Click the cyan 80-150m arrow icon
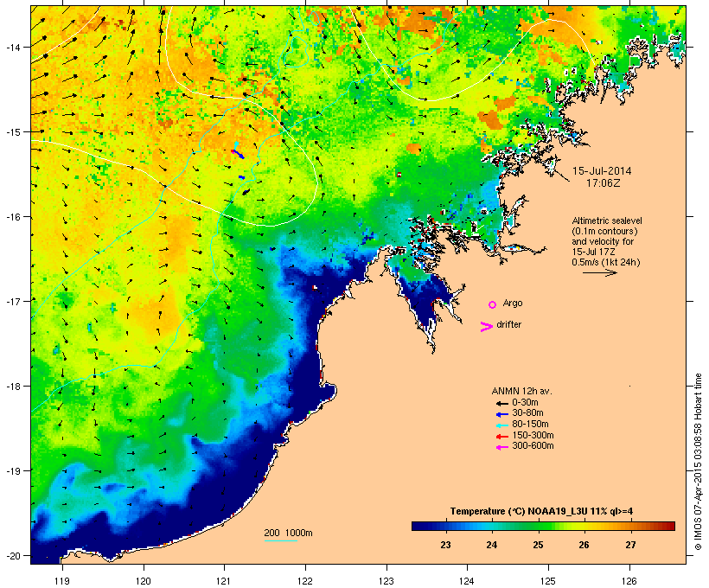 [501, 425]
